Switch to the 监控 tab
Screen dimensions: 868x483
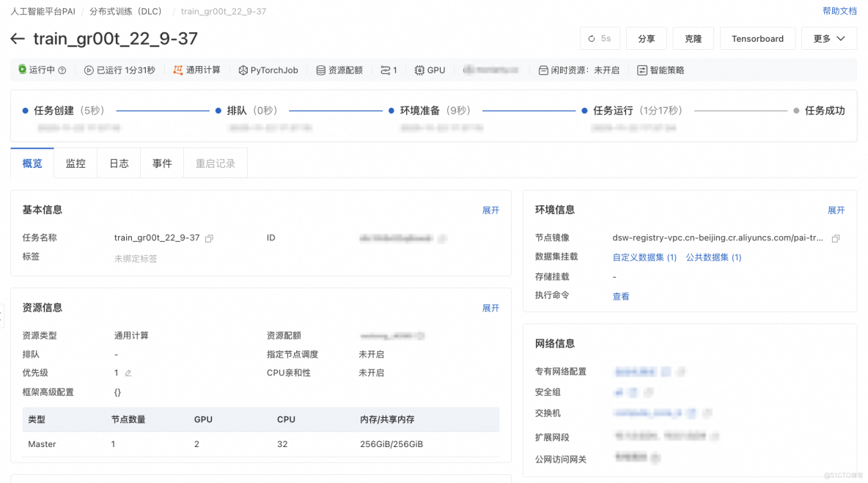click(x=75, y=163)
